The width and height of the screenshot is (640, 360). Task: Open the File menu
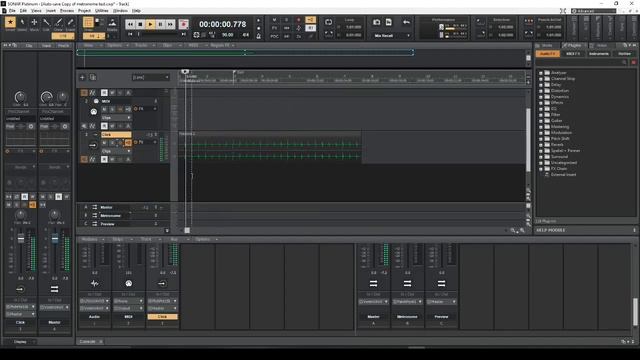click(x=12, y=11)
